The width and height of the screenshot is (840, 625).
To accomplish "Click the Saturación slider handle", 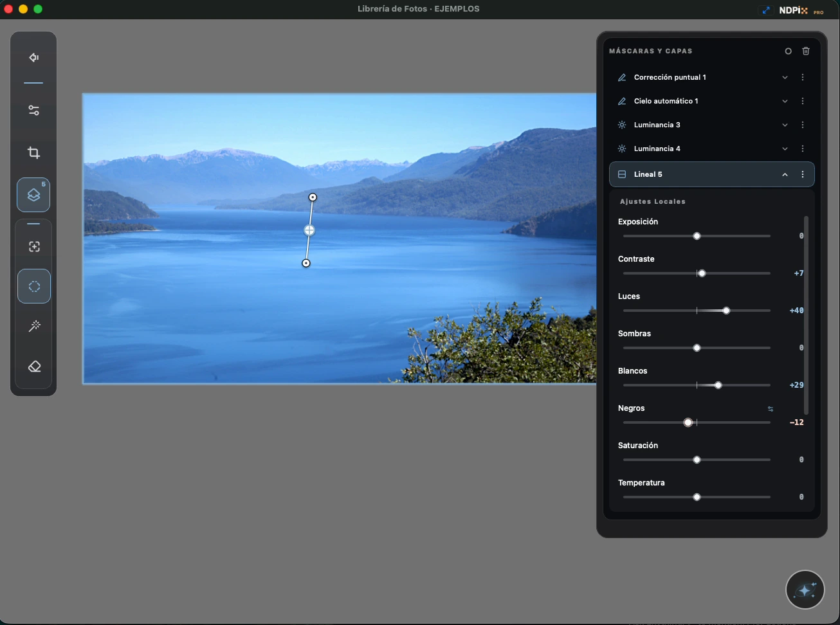I will [697, 460].
